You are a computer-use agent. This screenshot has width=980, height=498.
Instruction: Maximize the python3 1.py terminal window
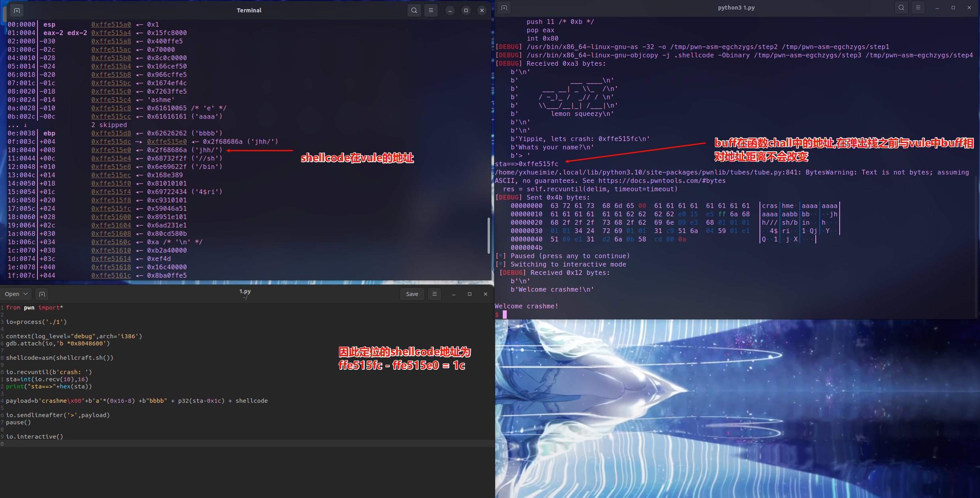[x=953, y=8]
